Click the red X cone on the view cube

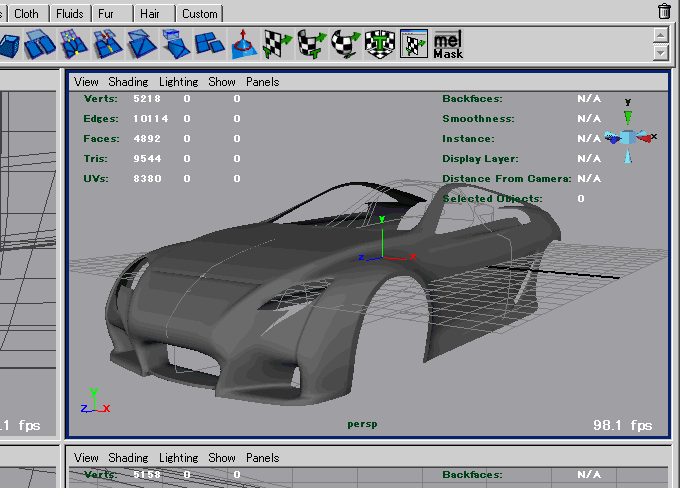(646, 138)
